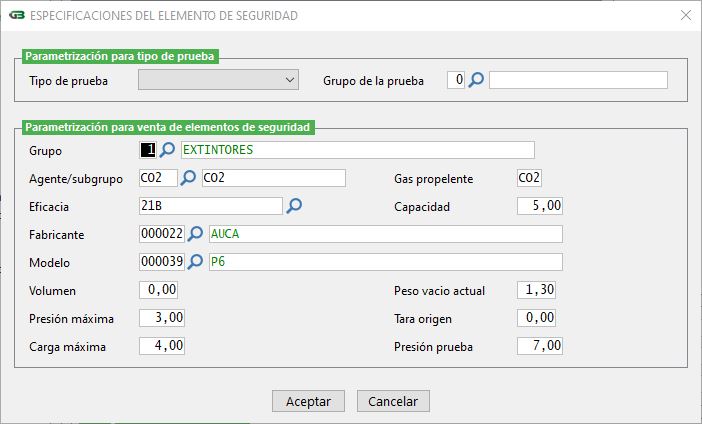Select the Presión máxima value field
This screenshot has height=424, width=702.
162,318
